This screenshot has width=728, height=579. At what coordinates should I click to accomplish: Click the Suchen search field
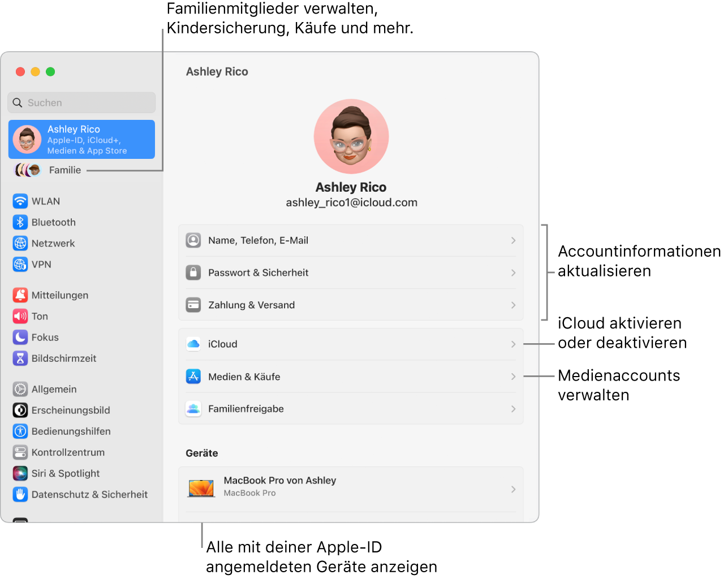[x=81, y=102]
